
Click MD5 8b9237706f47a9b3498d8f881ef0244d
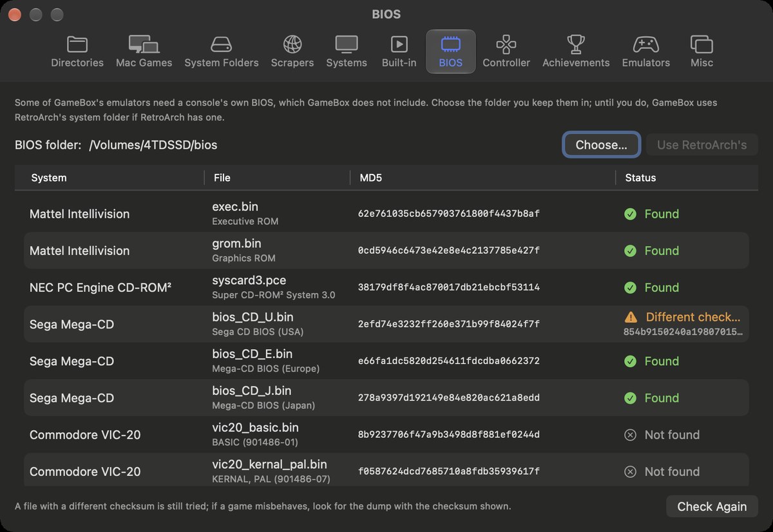449,435
